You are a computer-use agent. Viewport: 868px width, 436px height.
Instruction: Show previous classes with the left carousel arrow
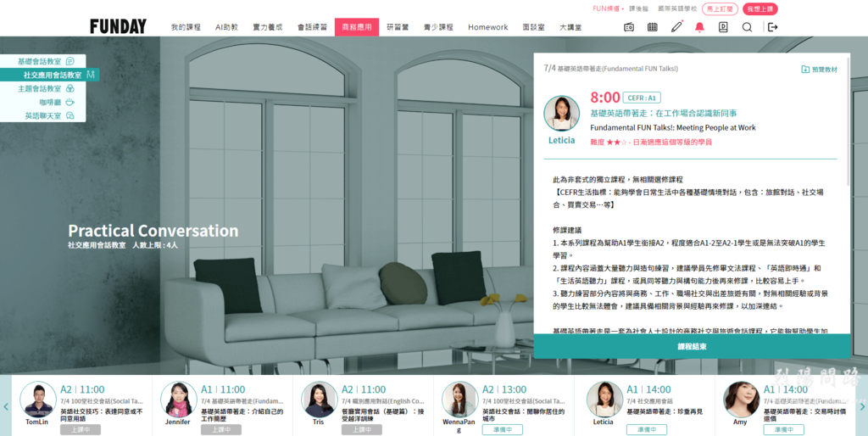coord(6,406)
